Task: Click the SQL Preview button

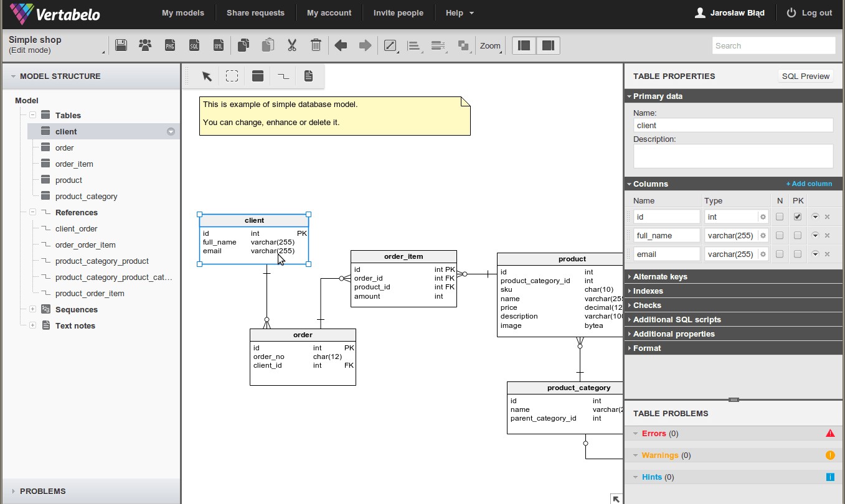Action: point(806,76)
